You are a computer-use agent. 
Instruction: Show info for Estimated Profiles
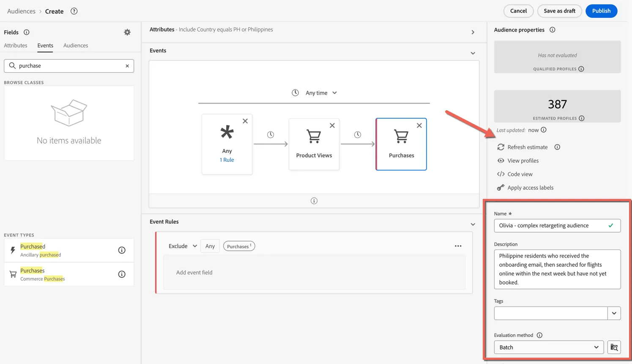pos(582,118)
